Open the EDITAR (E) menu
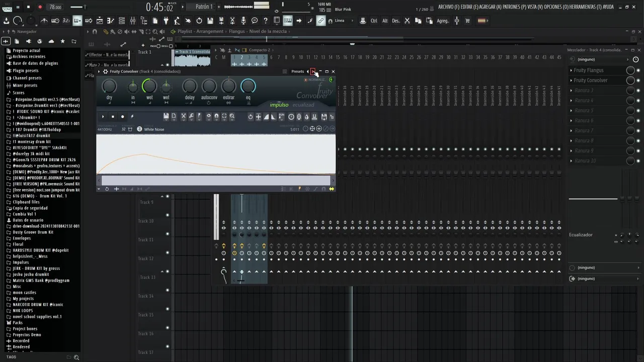The height and width of the screenshot is (362, 644). (470, 7)
